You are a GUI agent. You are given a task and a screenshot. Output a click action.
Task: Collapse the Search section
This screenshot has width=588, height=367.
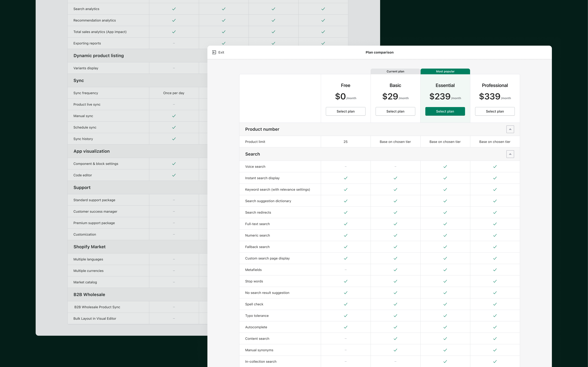tap(510, 154)
